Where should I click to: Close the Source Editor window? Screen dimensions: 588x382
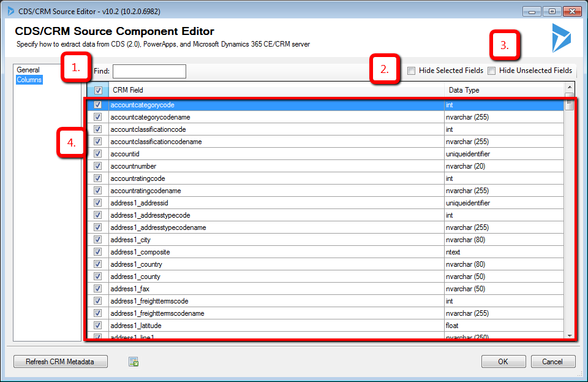pos(572,12)
